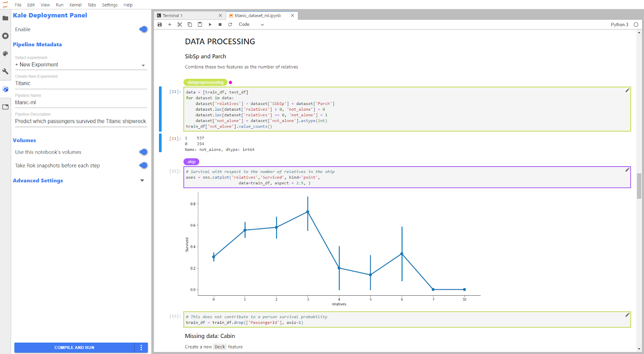Click the Save notebook icon
Image resolution: width=644 pixels, height=354 pixels.
(x=160, y=25)
